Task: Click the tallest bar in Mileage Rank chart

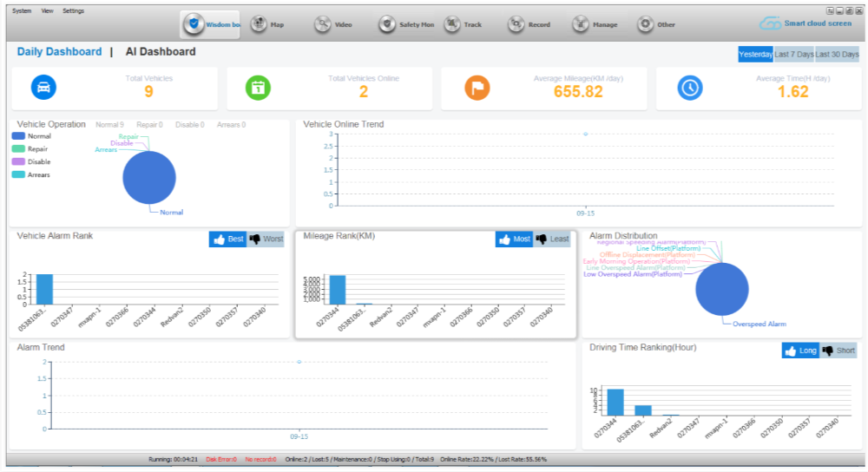Action: click(x=337, y=289)
